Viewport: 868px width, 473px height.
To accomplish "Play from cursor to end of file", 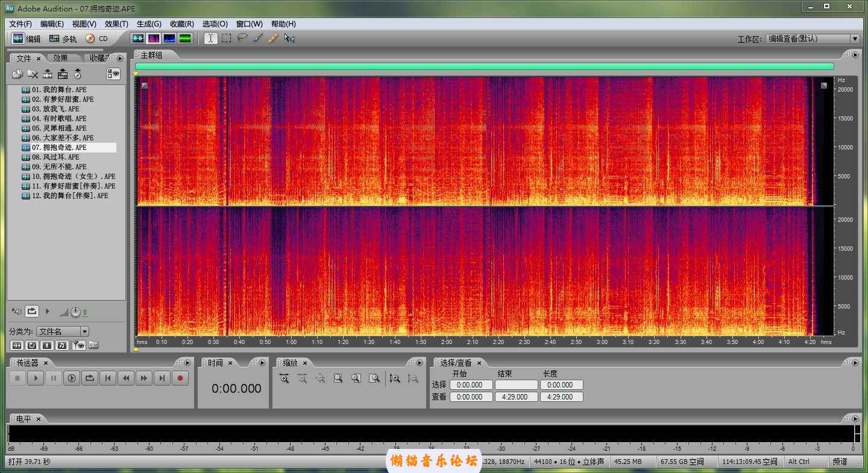I will pyautogui.click(x=72, y=378).
